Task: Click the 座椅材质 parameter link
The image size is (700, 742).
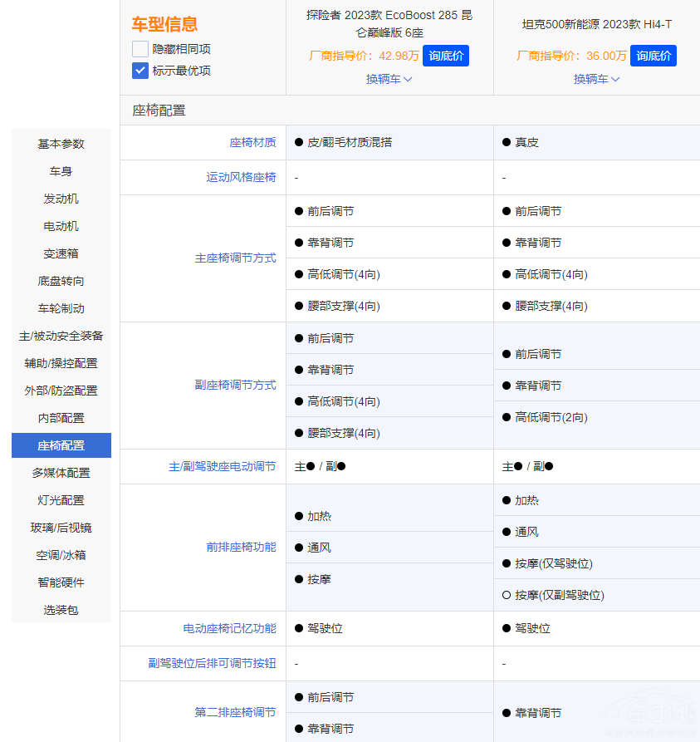Action: (x=253, y=142)
